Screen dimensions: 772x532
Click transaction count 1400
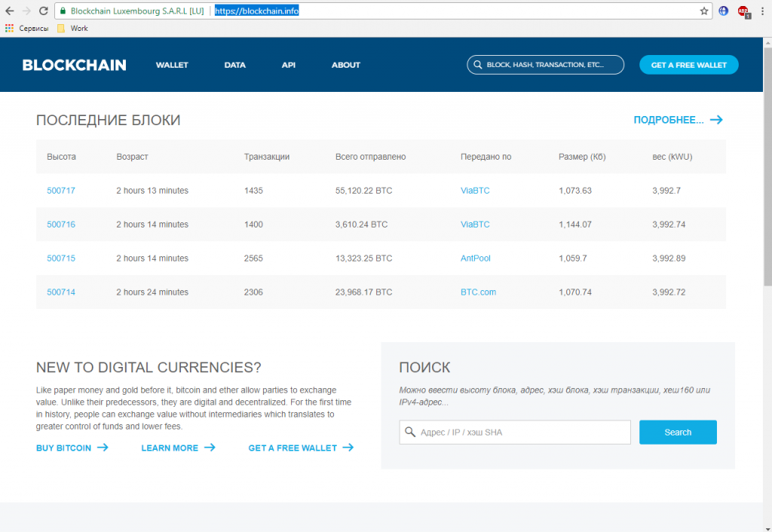click(x=253, y=225)
